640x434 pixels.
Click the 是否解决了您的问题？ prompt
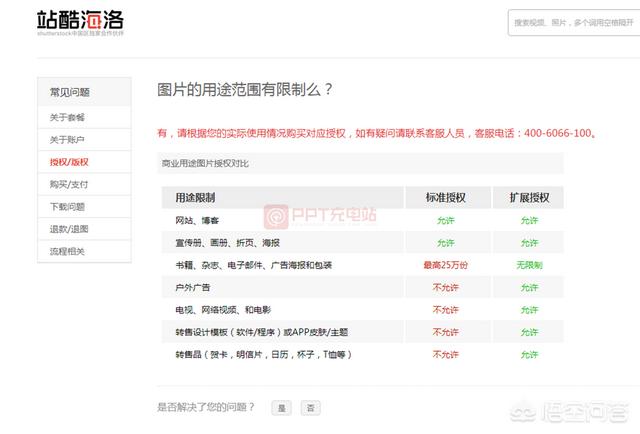click(206, 407)
